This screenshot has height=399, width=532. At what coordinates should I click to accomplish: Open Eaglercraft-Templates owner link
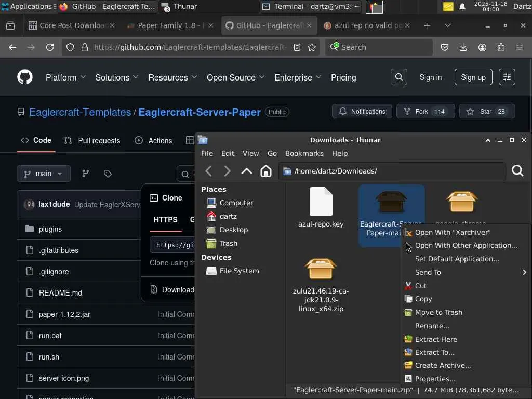tap(80, 112)
